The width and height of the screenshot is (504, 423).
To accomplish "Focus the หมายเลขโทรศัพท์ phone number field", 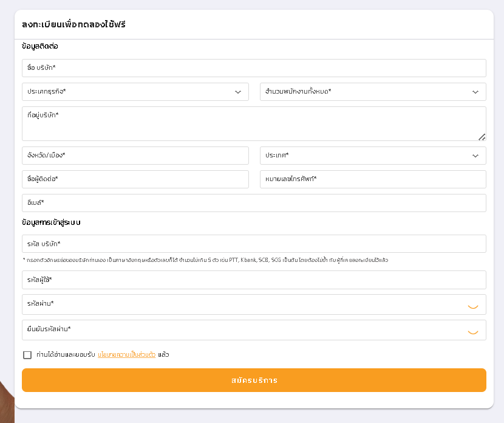I will tap(373, 179).
